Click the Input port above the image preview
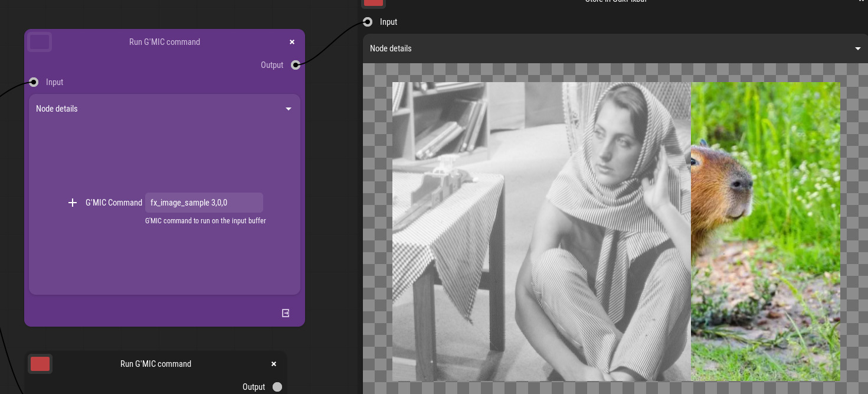 pyautogui.click(x=368, y=22)
